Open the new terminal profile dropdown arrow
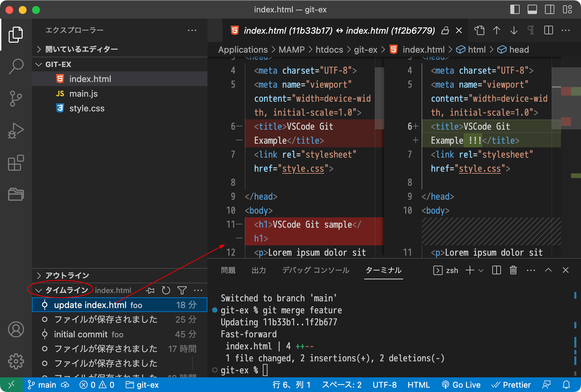581x392 pixels. pos(481,270)
